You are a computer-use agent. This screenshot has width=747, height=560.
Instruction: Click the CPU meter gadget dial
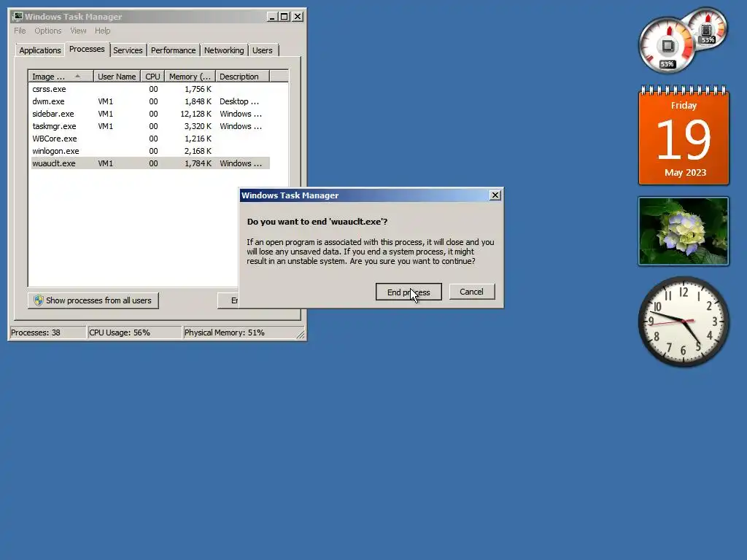pyautogui.click(x=667, y=46)
